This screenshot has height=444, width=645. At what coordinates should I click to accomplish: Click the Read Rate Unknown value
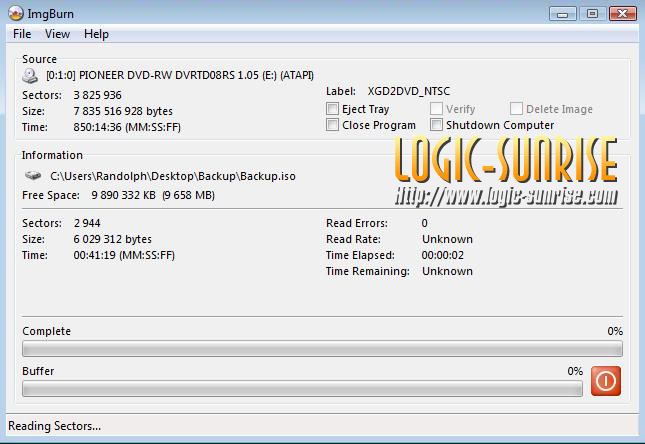click(x=447, y=239)
